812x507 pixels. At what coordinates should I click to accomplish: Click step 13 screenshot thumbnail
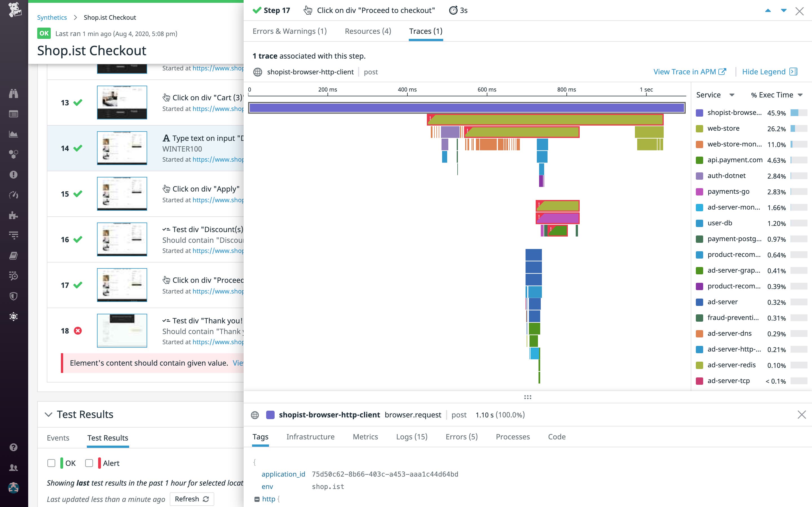click(122, 102)
